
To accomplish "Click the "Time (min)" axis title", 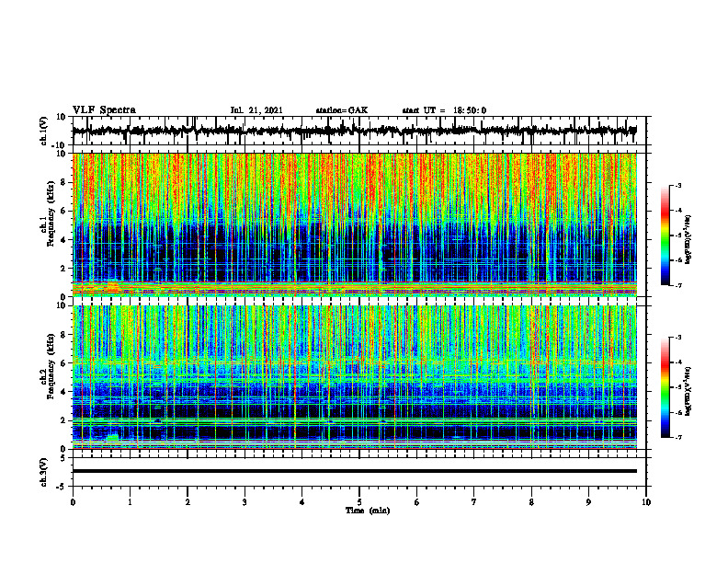I will pos(368,511).
